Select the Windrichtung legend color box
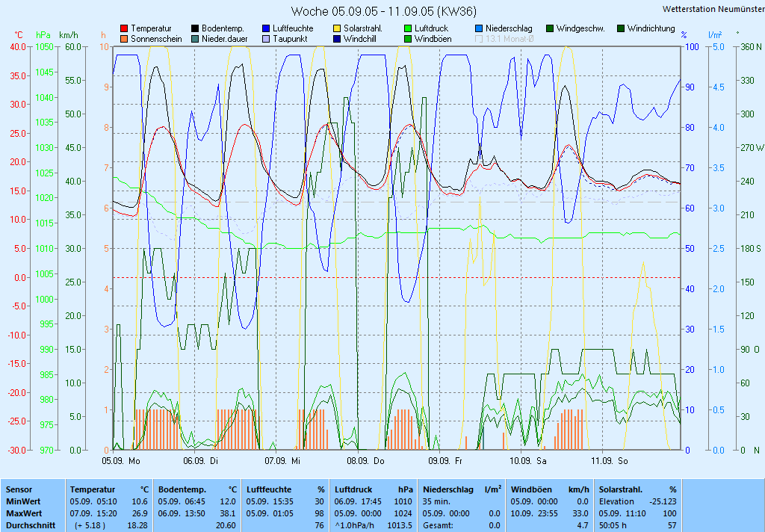 pyautogui.click(x=621, y=29)
